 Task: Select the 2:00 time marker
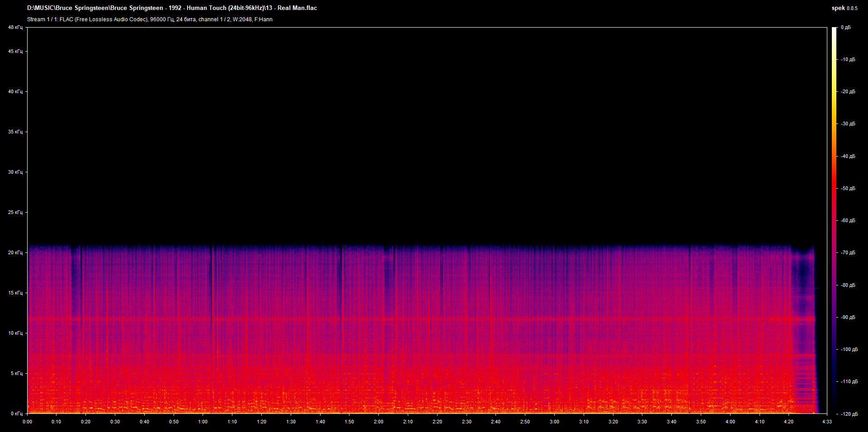[x=378, y=422]
